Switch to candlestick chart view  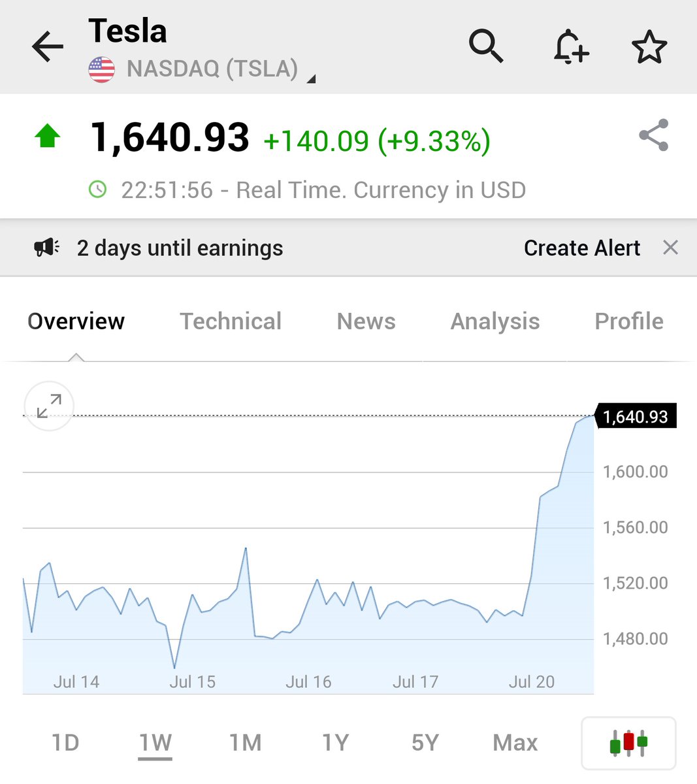pos(628,743)
